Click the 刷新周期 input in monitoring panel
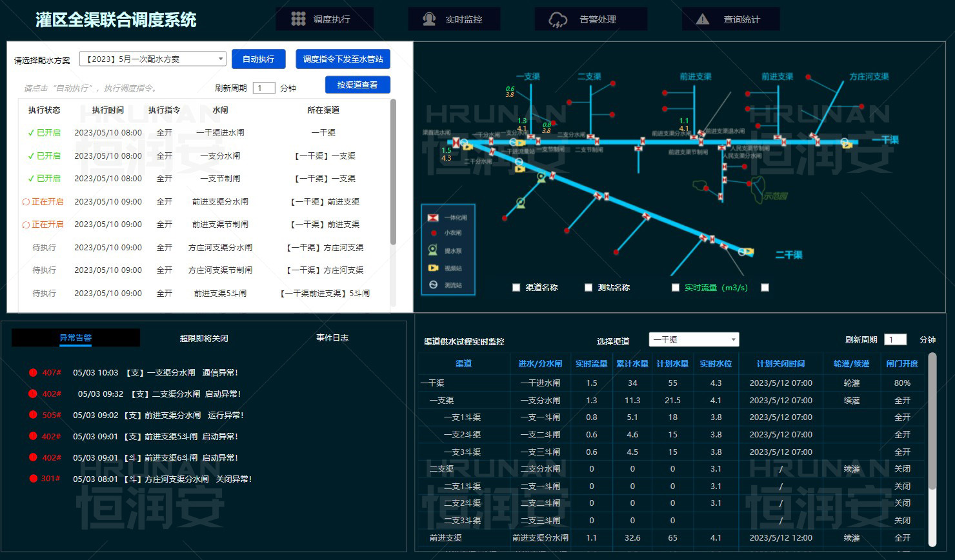The height and width of the screenshot is (560, 955). (x=895, y=340)
